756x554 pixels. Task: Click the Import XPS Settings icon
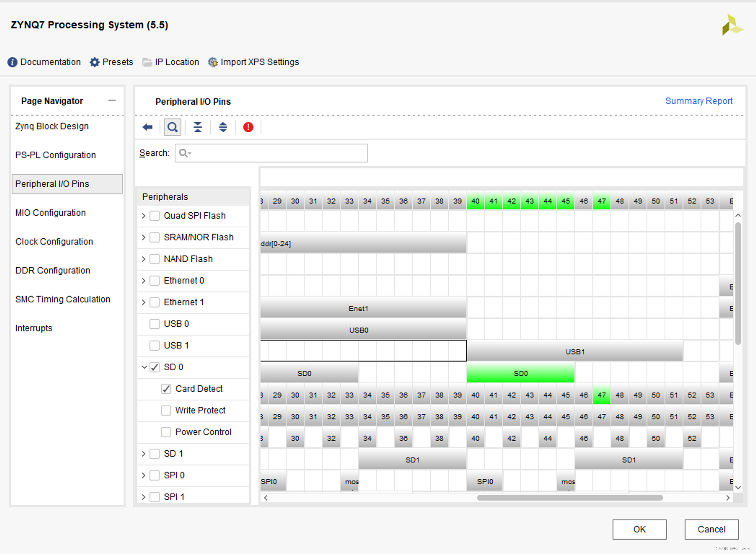pos(213,62)
